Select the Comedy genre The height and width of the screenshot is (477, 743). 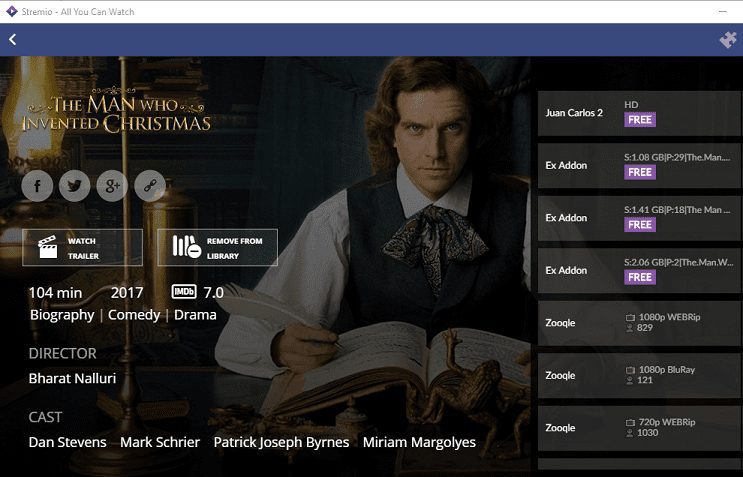point(134,315)
